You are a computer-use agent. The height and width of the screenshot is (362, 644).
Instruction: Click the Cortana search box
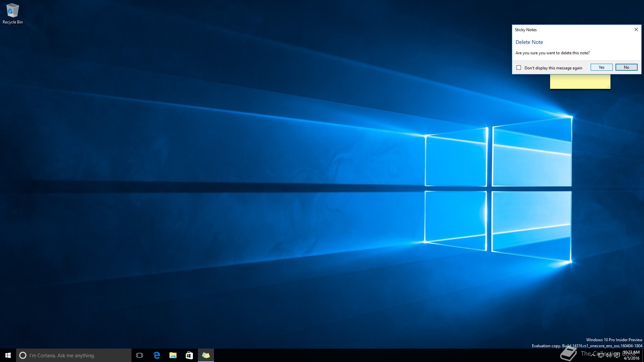pos(74,355)
